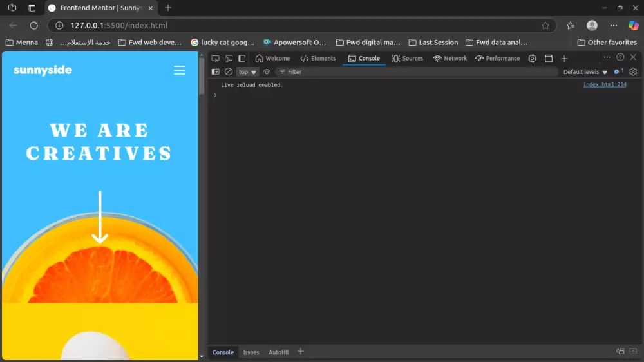Open the Welcome tab in DevTools
644x362 pixels.
[x=272, y=59]
